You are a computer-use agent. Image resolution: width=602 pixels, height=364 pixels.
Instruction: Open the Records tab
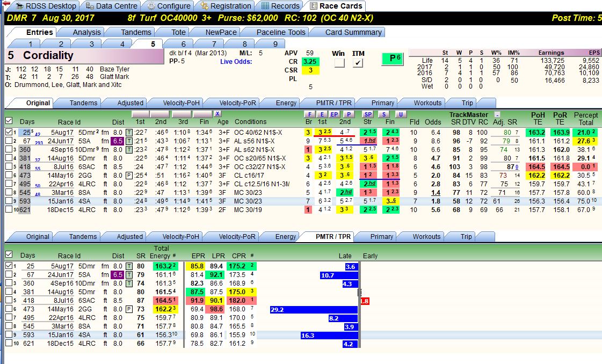pyautogui.click(x=280, y=6)
